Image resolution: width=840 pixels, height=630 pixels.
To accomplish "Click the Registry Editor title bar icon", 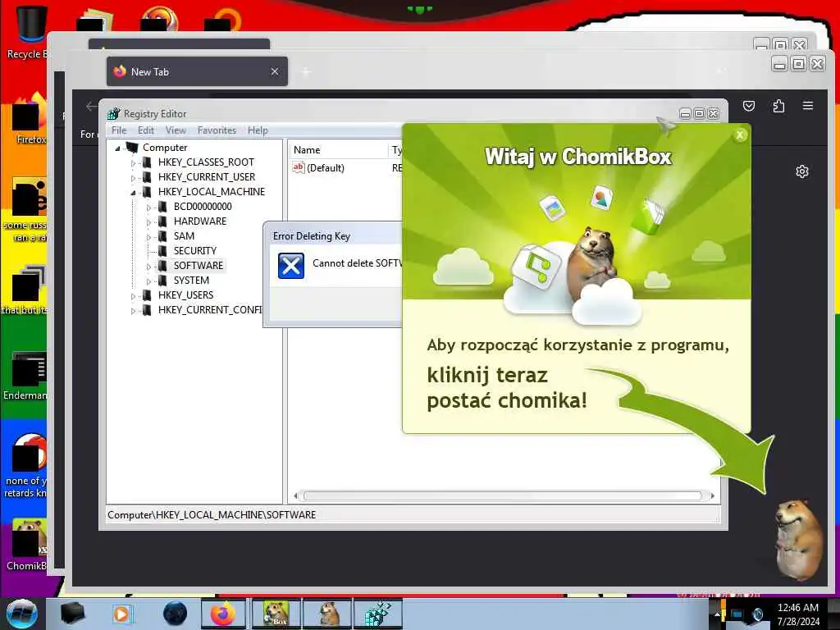I will tap(113, 113).
